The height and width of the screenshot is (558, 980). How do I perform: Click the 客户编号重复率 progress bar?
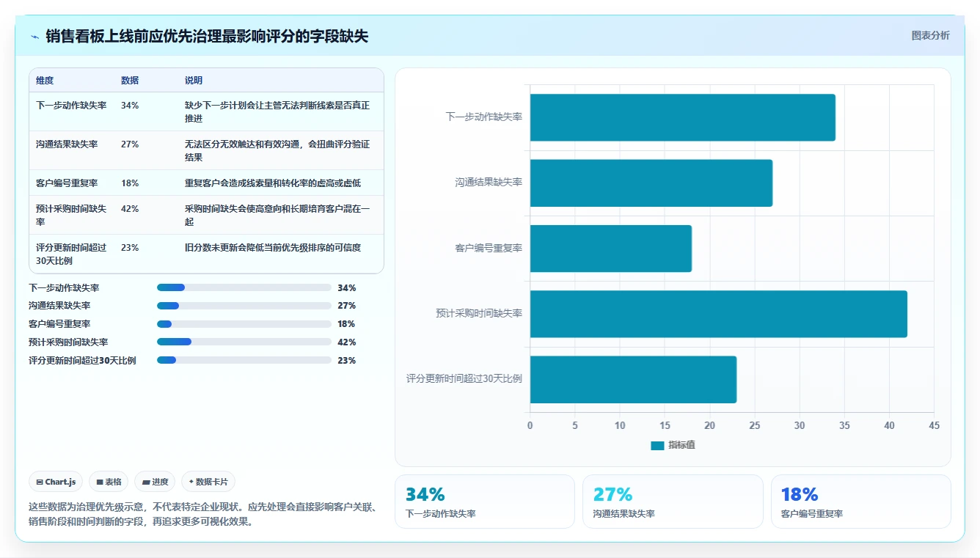tap(244, 324)
